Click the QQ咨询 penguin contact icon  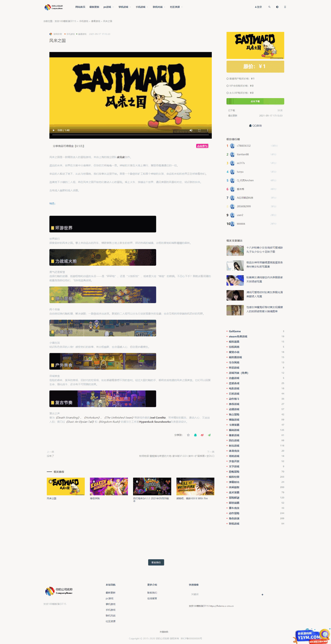tap(250, 126)
